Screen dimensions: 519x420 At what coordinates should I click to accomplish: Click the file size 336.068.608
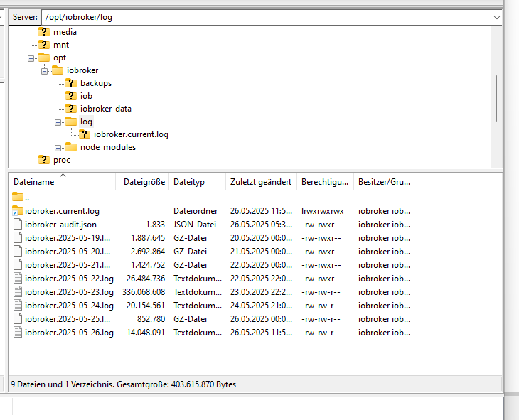click(x=144, y=292)
